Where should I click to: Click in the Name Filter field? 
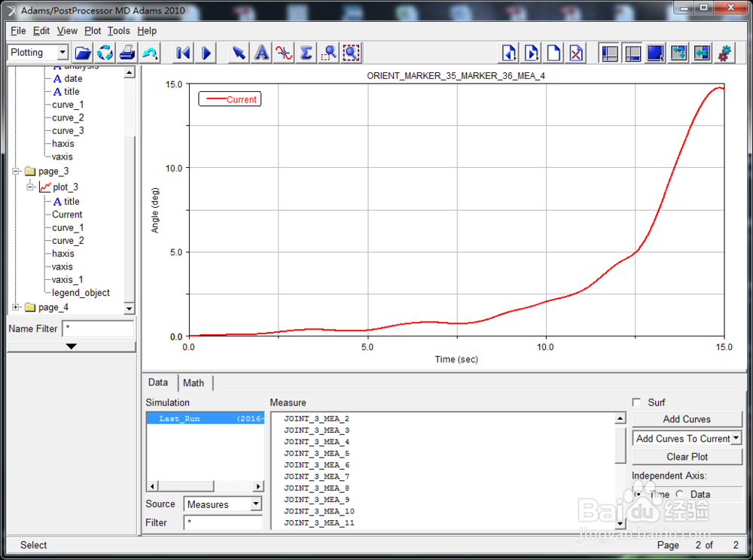pos(98,329)
